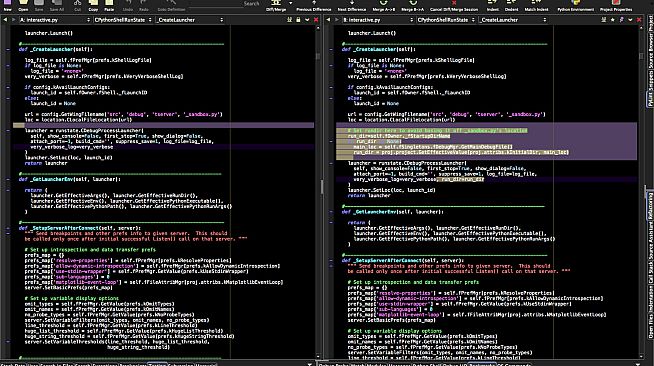Collapse 'def _CreateLauncher' fold in left editor
Screen dimensions: 654x366
click(8, 49)
